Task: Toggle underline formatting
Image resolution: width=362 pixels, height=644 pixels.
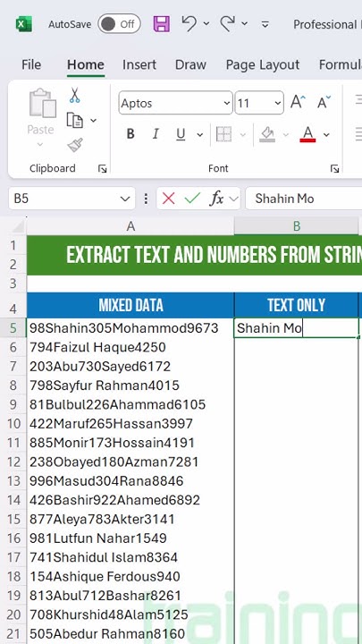Action: coord(181,134)
